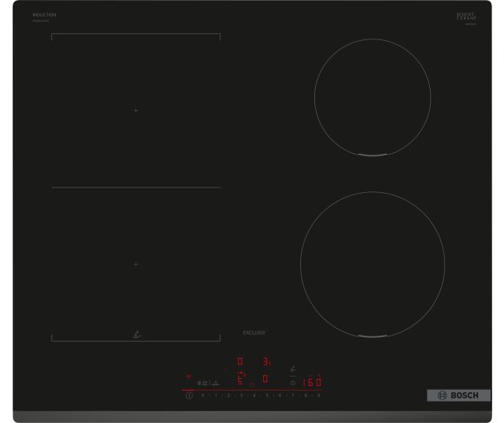
Task: Tap the EXCLUSIV label
Action: pos(254,333)
